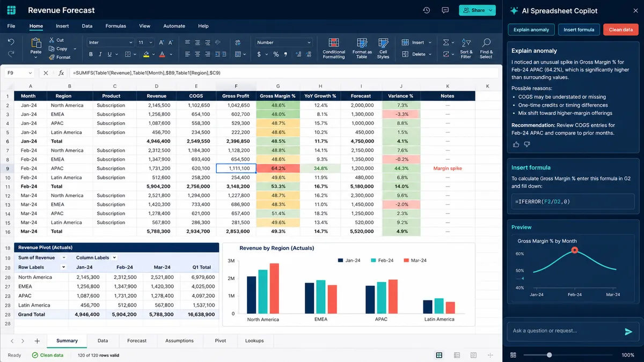Click the Insert formula copilot button
Image resolution: width=644 pixels, height=362 pixels.
click(x=579, y=29)
